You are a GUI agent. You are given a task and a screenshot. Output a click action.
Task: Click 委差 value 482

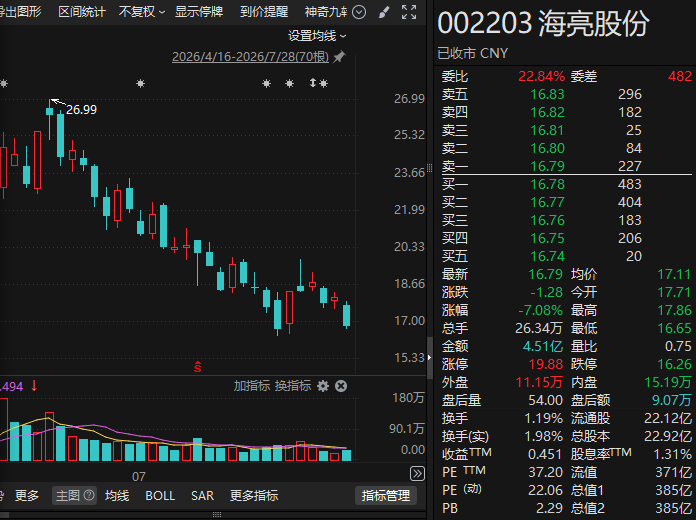(x=680, y=76)
